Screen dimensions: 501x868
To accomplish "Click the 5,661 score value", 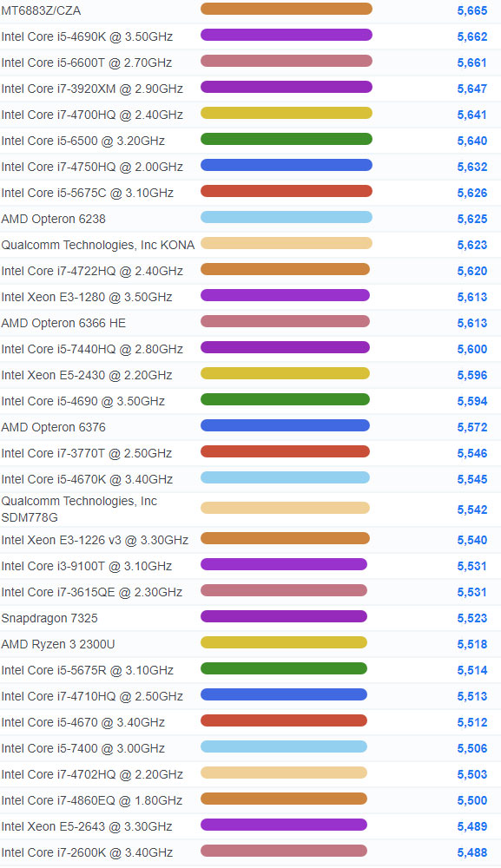I will click(x=472, y=62).
